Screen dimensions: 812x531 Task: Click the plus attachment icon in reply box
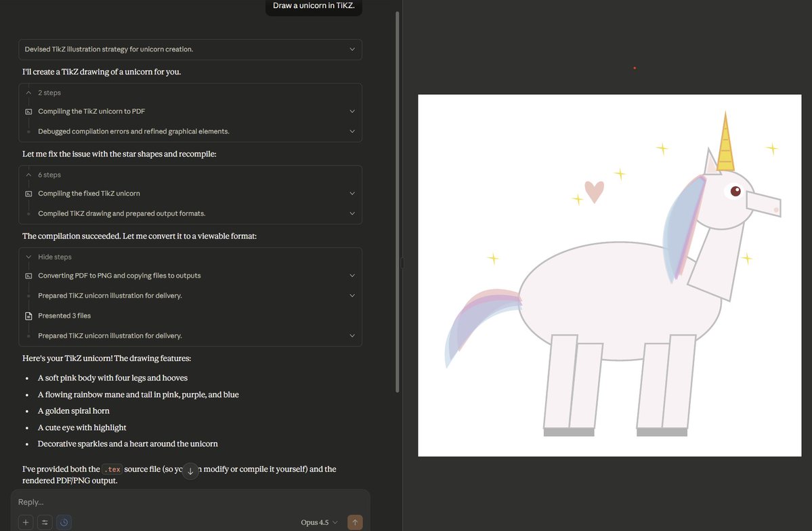[26, 522]
